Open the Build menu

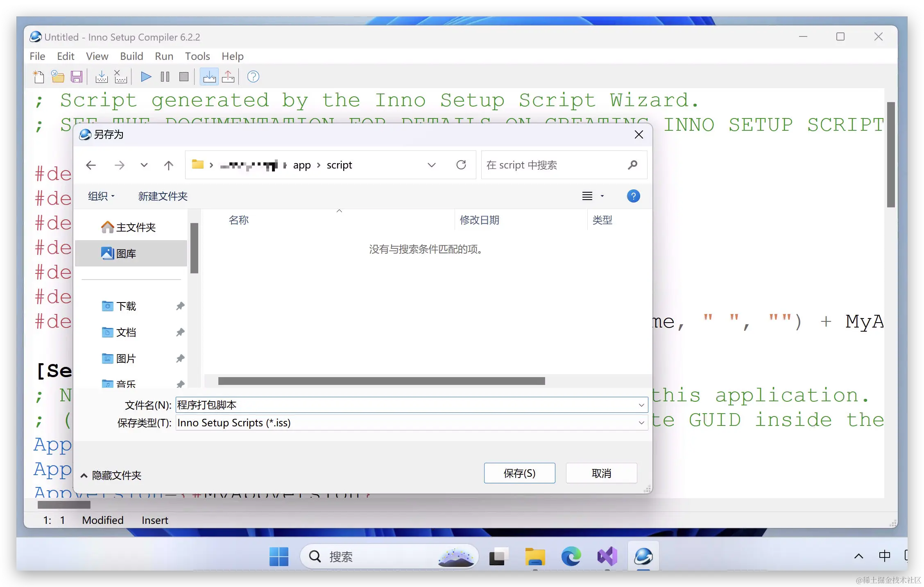(x=131, y=56)
